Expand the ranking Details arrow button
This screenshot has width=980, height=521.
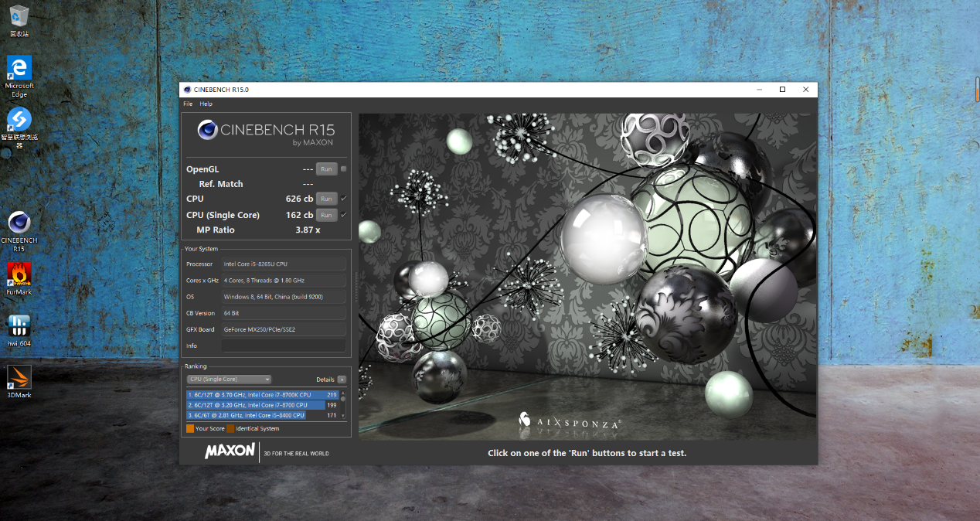pos(342,380)
